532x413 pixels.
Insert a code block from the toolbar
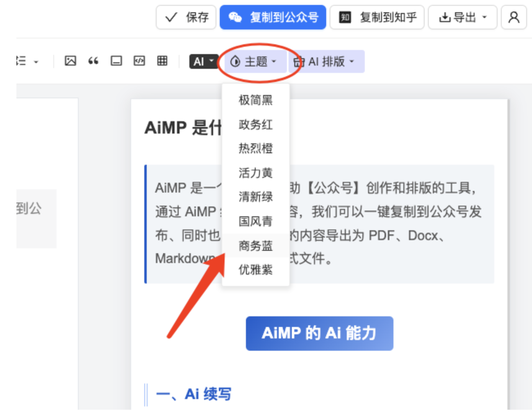[139, 61]
